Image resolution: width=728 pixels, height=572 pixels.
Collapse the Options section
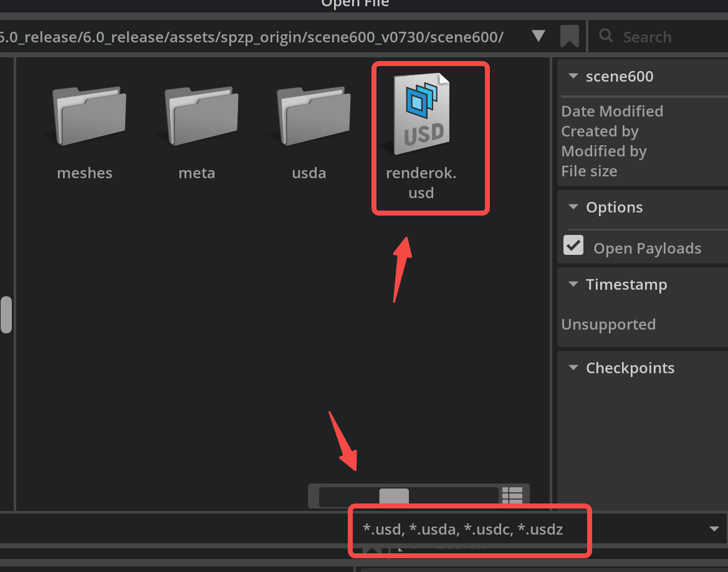point(573,207)
